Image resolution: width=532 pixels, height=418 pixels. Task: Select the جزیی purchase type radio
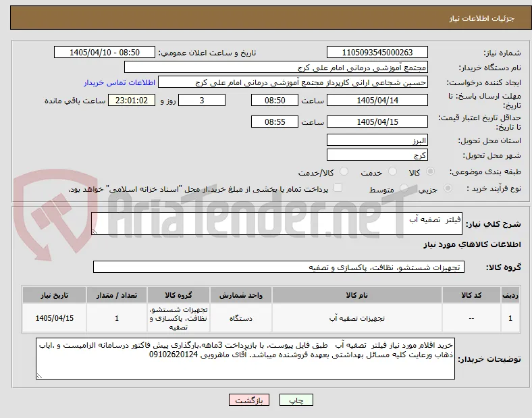[x=448, y=188]
